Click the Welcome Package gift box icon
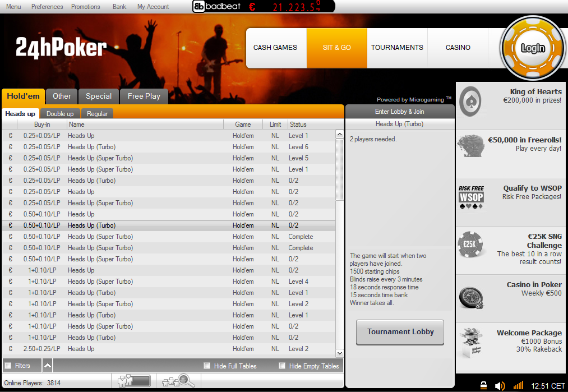 coord(471,342)
